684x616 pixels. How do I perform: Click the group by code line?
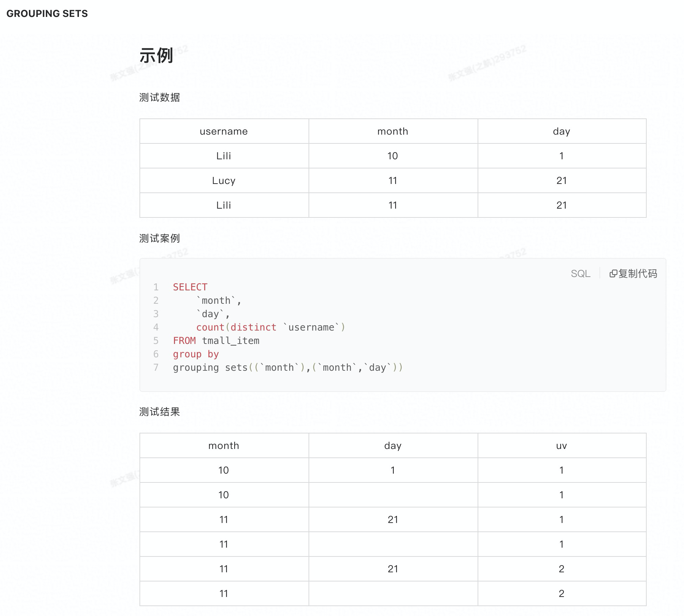click(196, 354)
